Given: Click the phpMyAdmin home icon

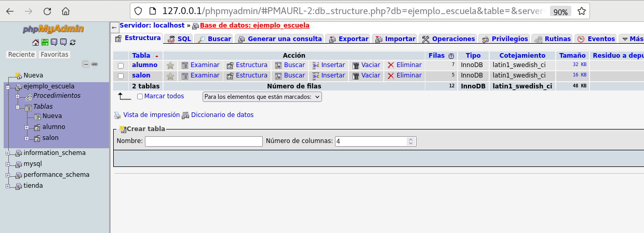Looking at the screenshot, I should coord(35,42).
